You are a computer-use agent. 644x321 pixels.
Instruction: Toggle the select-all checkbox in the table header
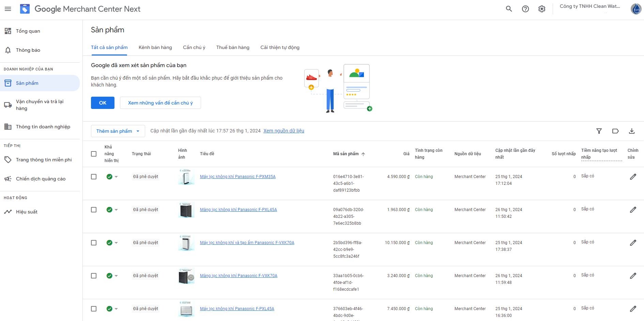pyautogui.click(x=94, y=154)
